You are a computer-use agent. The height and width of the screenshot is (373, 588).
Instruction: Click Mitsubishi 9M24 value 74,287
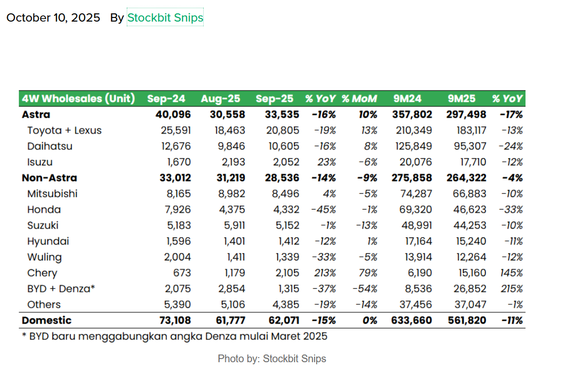coord(416,194)
